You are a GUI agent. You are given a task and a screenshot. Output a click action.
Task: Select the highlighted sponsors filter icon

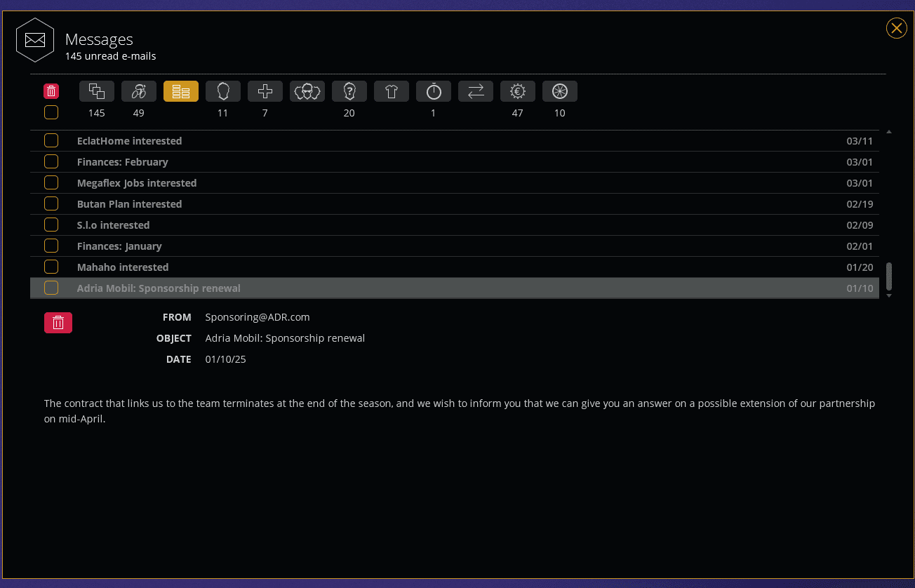(x=181, y=91)
